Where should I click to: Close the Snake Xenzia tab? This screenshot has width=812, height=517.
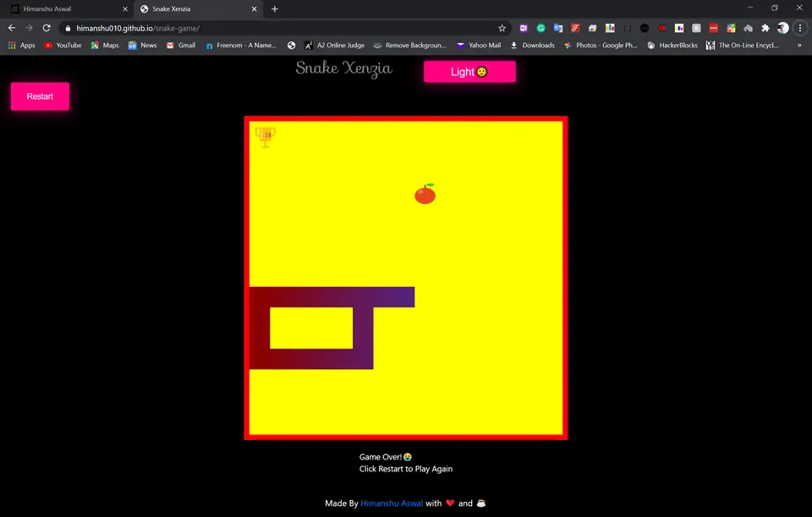point(255,8)
